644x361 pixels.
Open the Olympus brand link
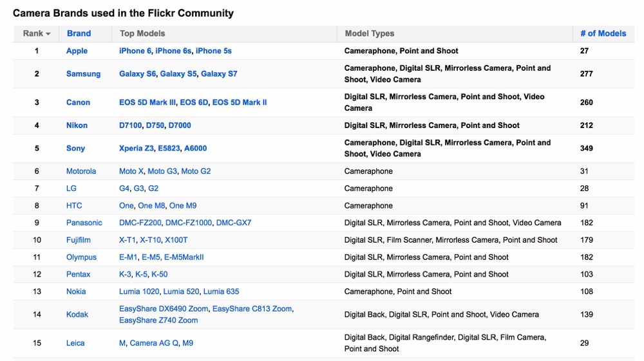pyautogui.click(x=81, y=257)
